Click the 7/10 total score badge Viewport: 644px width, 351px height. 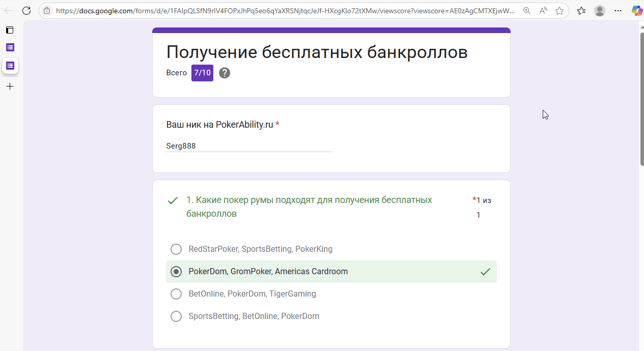[x=202, y=73]
